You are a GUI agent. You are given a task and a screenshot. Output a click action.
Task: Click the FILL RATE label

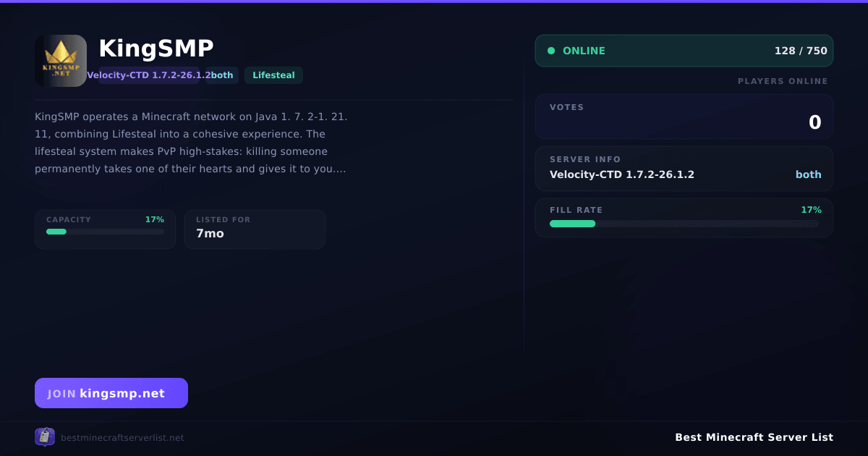(576, 210)
